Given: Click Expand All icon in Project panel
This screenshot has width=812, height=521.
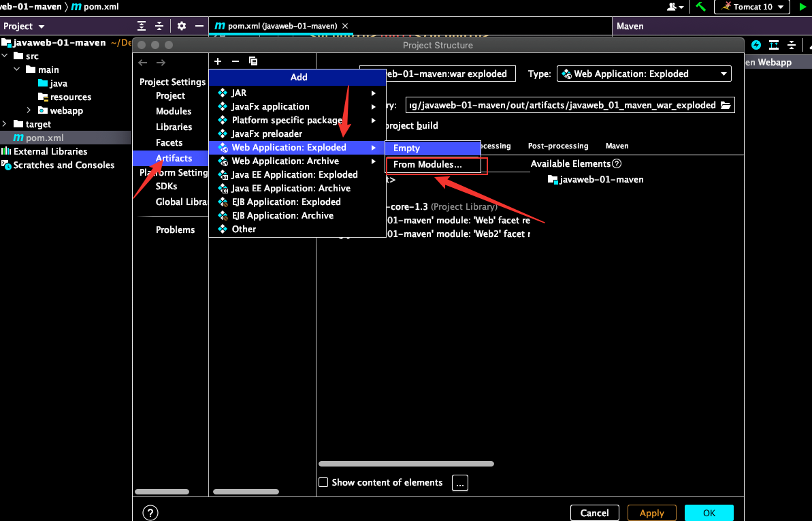Looking at the screenshot, I should 142,26.
